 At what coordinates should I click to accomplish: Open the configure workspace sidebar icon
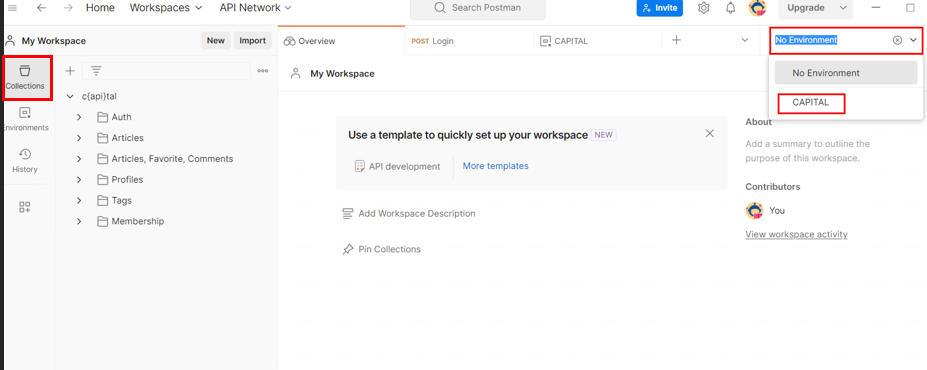tap(25, 207)
